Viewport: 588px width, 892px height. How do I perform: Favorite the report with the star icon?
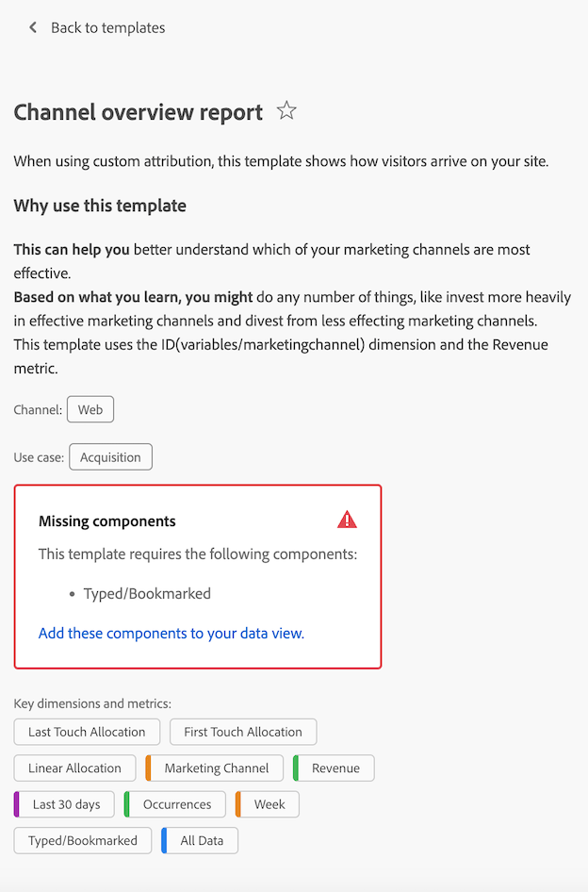click(x=286, y=110)
